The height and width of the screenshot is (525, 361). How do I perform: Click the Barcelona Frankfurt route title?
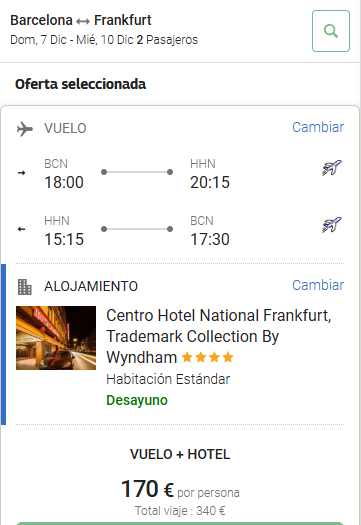point(81,20)
